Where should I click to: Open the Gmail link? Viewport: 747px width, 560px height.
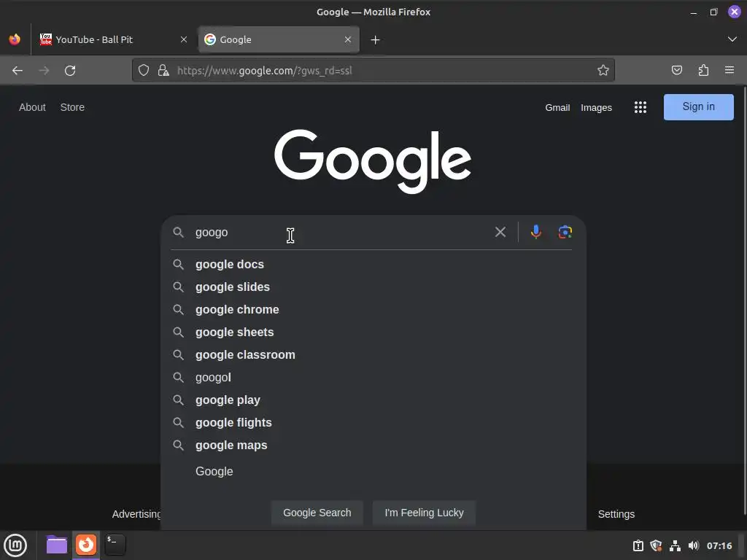coord(557,108)
